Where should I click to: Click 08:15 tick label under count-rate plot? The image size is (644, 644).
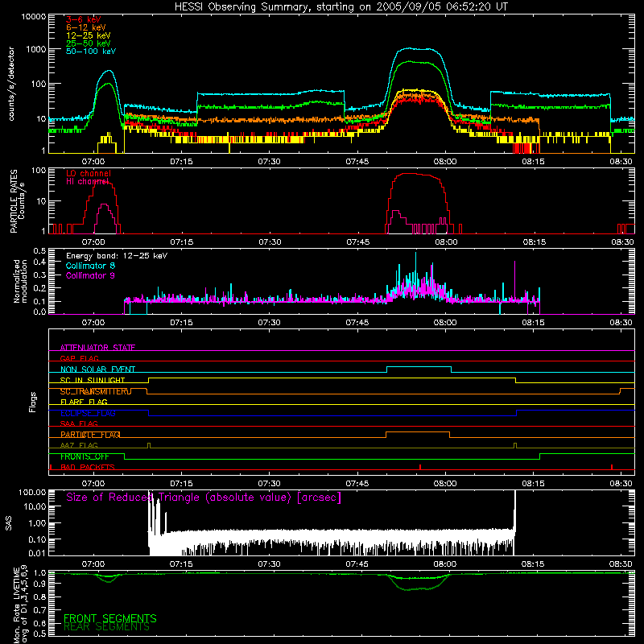pyautogui.click(x=533, y=162)
